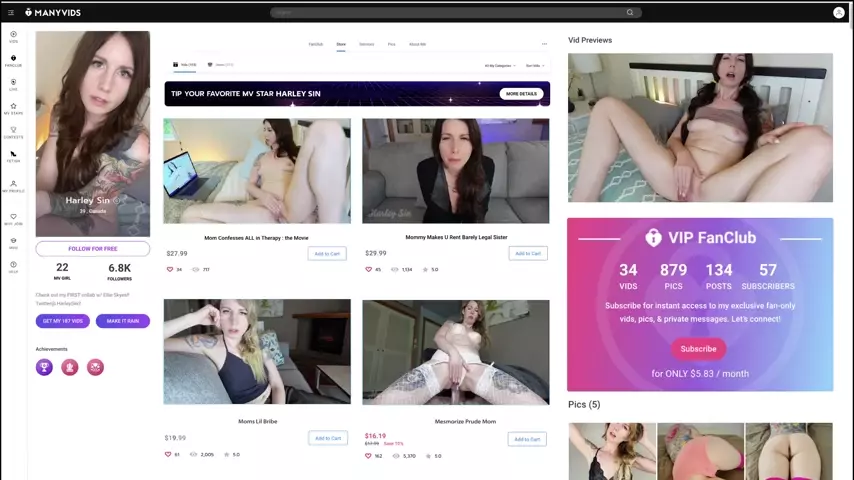Open the hamburger menu beside ManyVids logo

pyautogui.click(x=11, y=12)
